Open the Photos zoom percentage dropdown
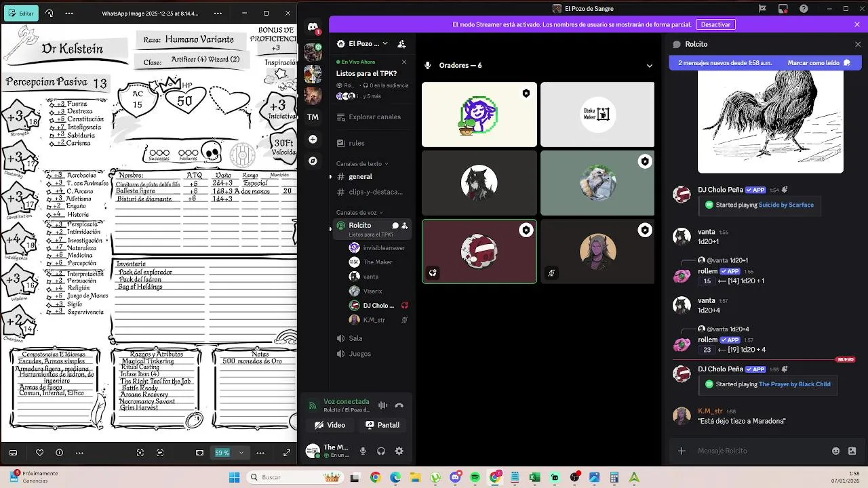 (241, 452)
